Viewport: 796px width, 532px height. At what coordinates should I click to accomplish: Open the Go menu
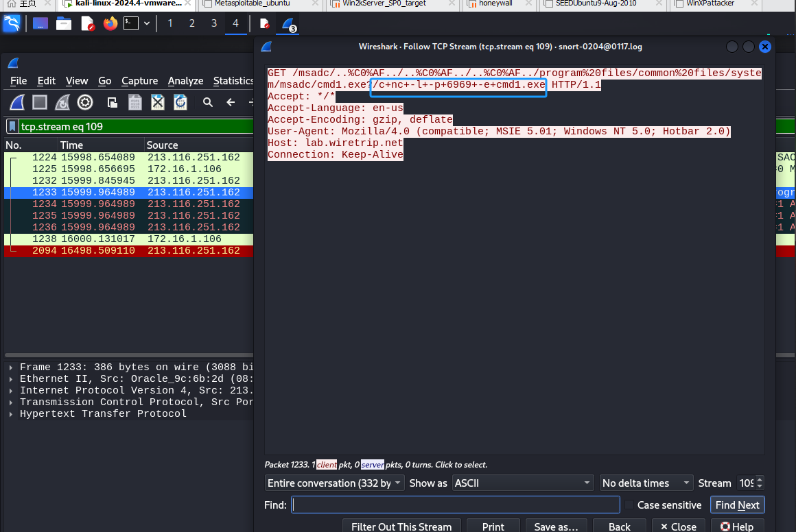click(x=104, y=81)
